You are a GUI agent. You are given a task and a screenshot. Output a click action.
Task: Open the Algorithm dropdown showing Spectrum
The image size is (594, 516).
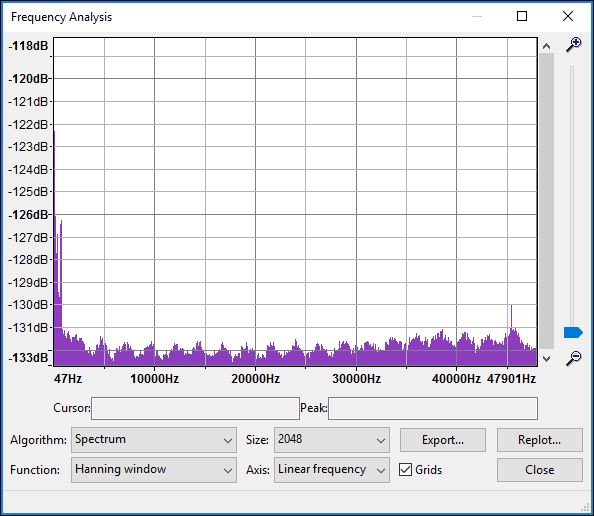pyautogui.click(x=154, y=440)
